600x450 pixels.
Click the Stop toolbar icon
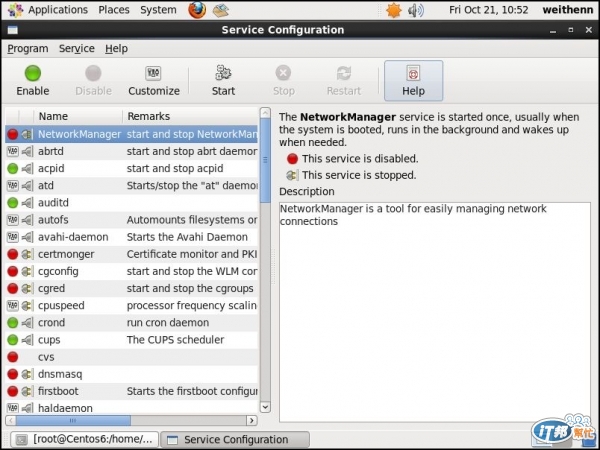[283, 73]
